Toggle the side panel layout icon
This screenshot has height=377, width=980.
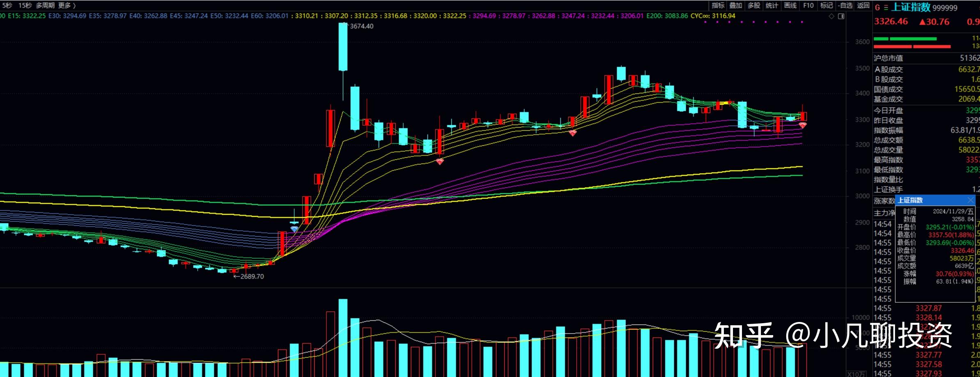[x=841, y=16]
